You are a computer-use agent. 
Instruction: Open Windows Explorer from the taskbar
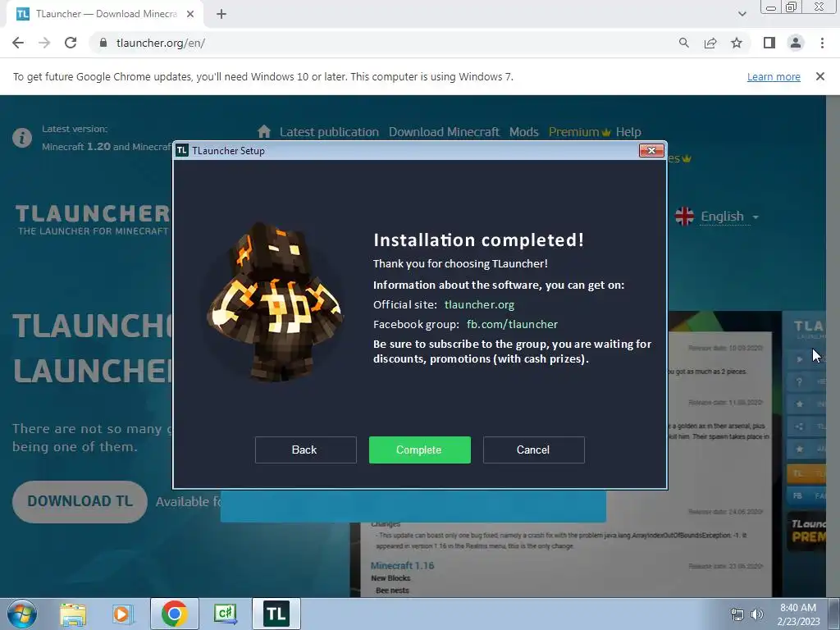click(x=73, y=614)
